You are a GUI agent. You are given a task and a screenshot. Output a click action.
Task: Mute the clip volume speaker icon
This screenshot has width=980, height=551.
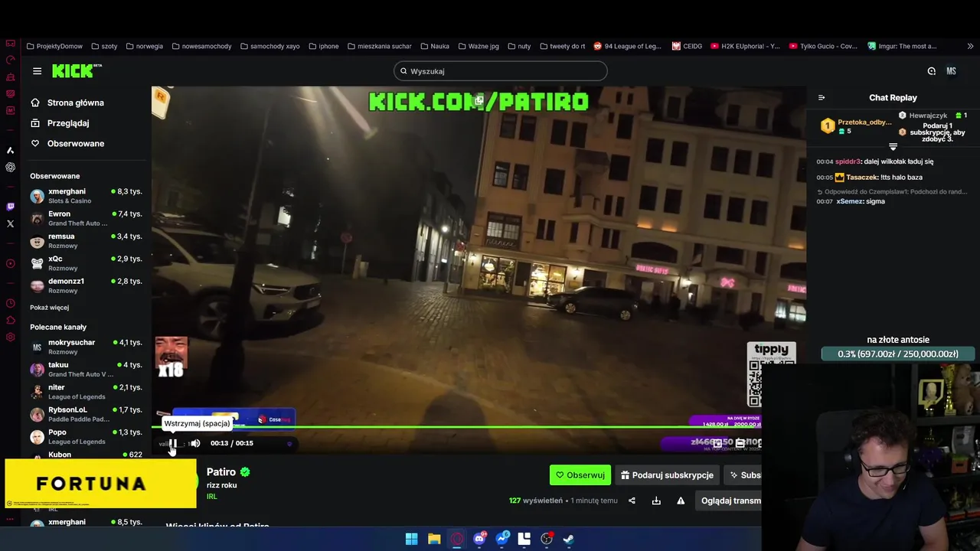click(x=195, y=443)
